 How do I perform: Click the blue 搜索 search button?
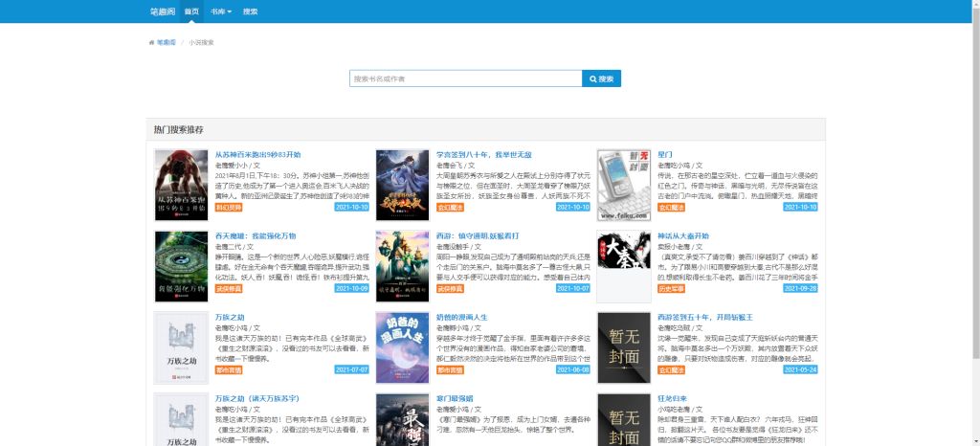coord(601,78)
